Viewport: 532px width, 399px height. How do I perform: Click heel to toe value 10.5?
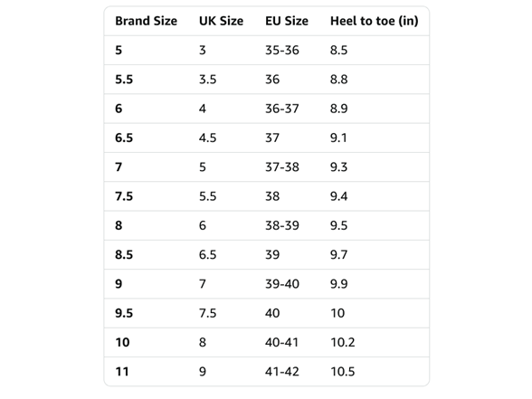(343, 371)
